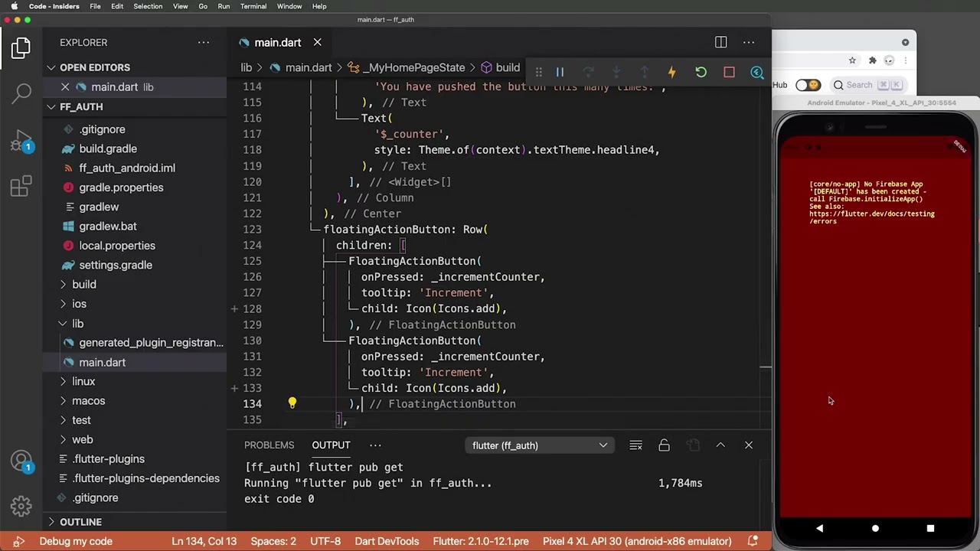The height and width of the screenshot is (551, 980).
Task: Trigger Flutter hot reload lightning icon
Action: [672, 72]
